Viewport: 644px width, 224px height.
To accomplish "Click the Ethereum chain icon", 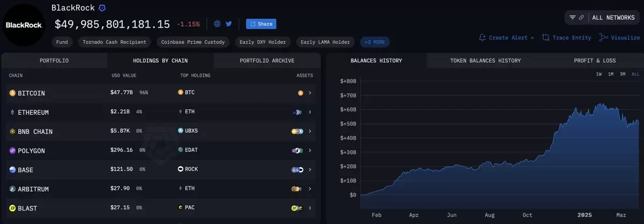I will tap(13, 112).
